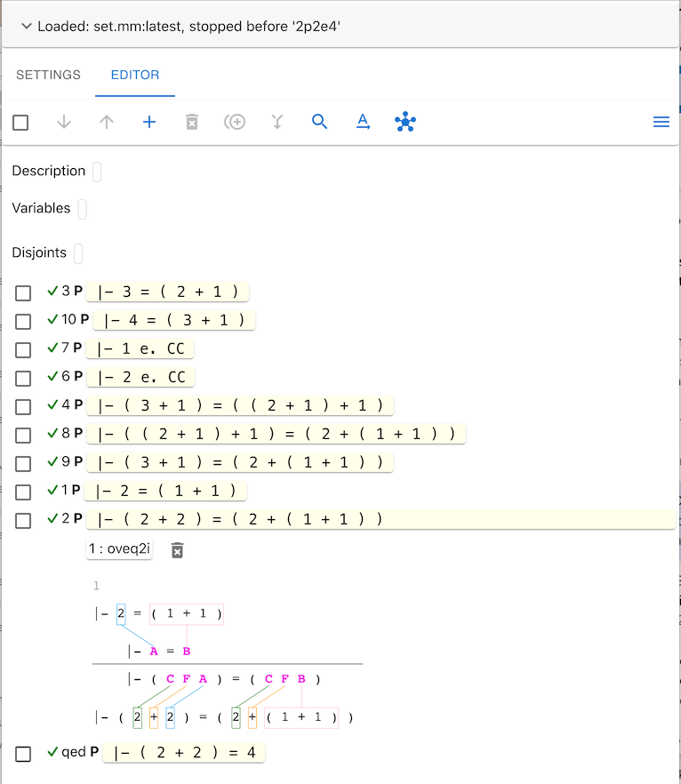
Task: Click the substitution A-arrow icon
Action: pos(363,122)
